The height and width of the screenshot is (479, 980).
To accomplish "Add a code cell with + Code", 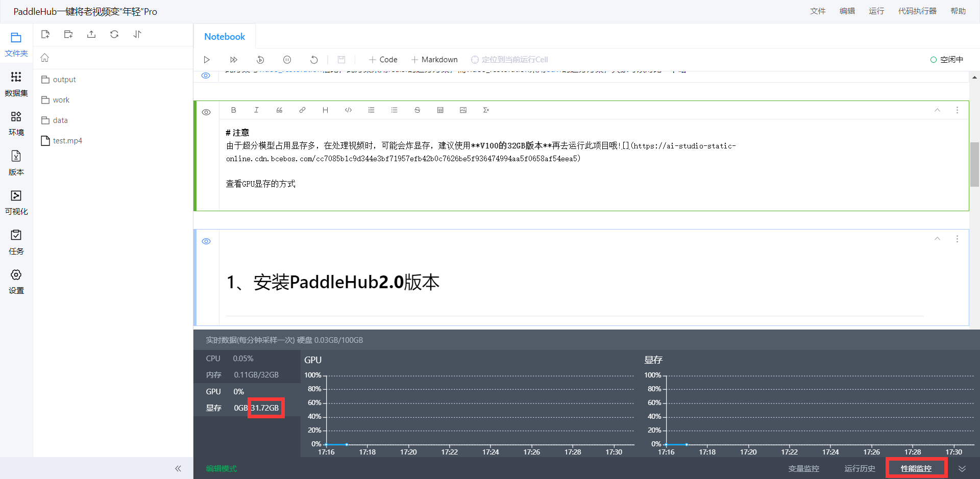I will coord(383,60).
